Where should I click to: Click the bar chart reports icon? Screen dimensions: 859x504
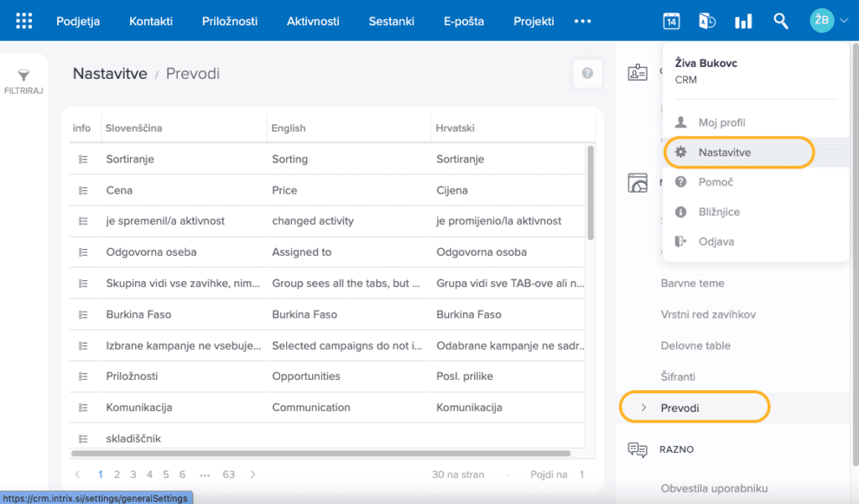pyautogui.click(x=743, y=21)
